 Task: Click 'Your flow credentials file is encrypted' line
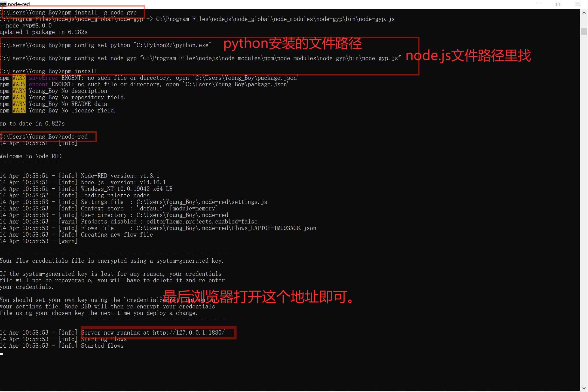112,261
